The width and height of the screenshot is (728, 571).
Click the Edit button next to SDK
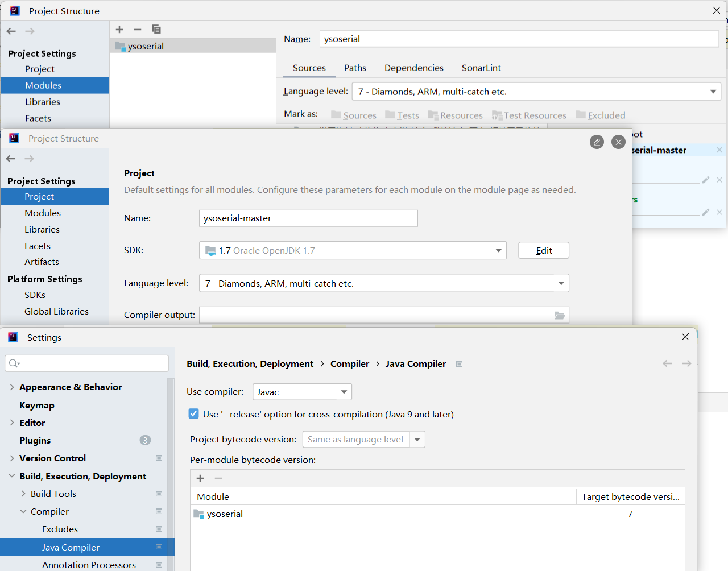544,250
